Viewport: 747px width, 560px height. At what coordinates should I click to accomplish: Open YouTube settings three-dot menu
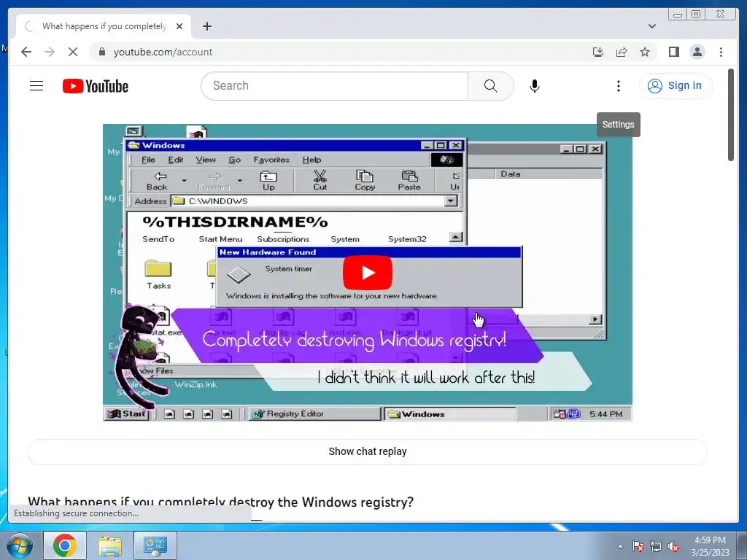pyautogui.click(x=619, y=86)
